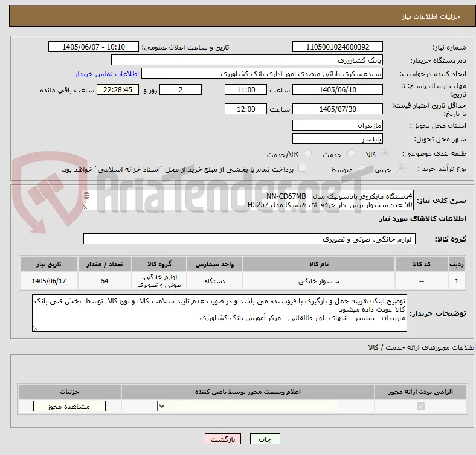
Task: Click the اطلاعات کالاهای مورد نیاز heading
Action: (422, 219)
